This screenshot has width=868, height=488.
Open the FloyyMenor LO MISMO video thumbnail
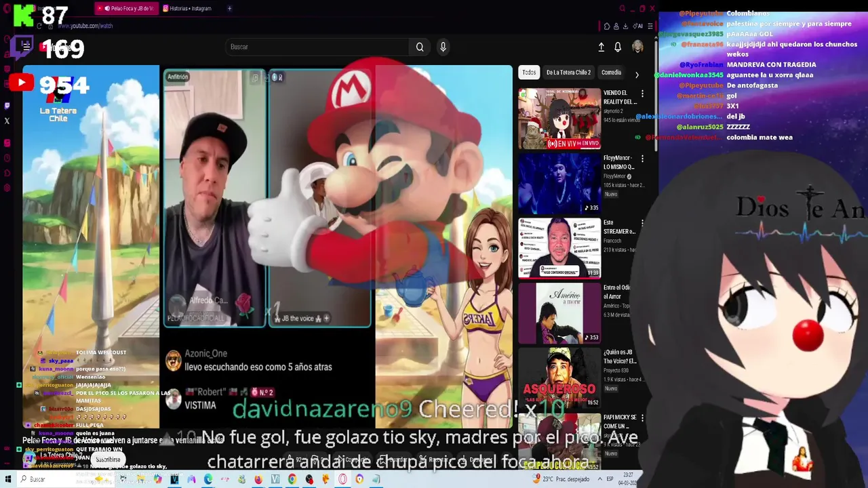559,183
